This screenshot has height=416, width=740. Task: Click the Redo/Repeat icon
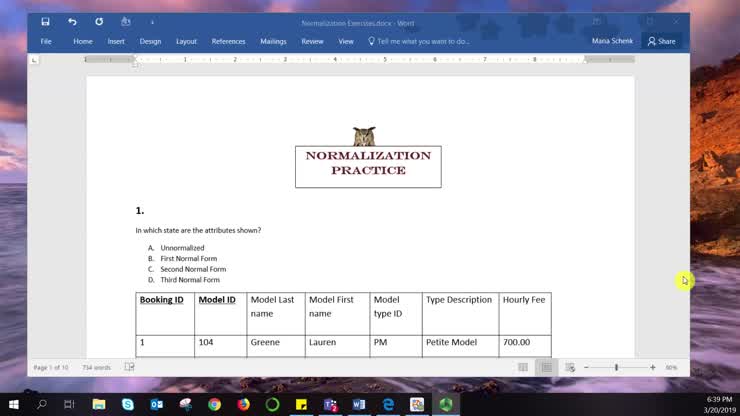99,22
